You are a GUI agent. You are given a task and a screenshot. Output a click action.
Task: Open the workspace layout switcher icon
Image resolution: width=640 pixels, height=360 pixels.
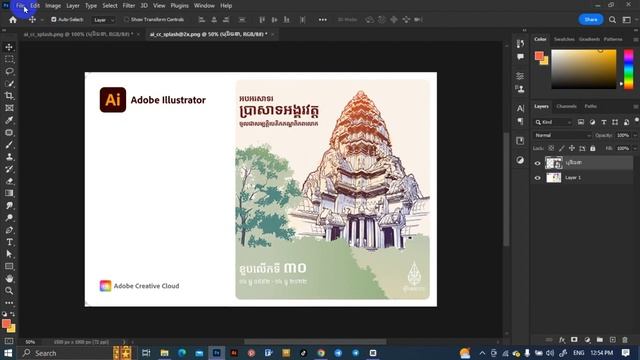click(x=627, y=20)
